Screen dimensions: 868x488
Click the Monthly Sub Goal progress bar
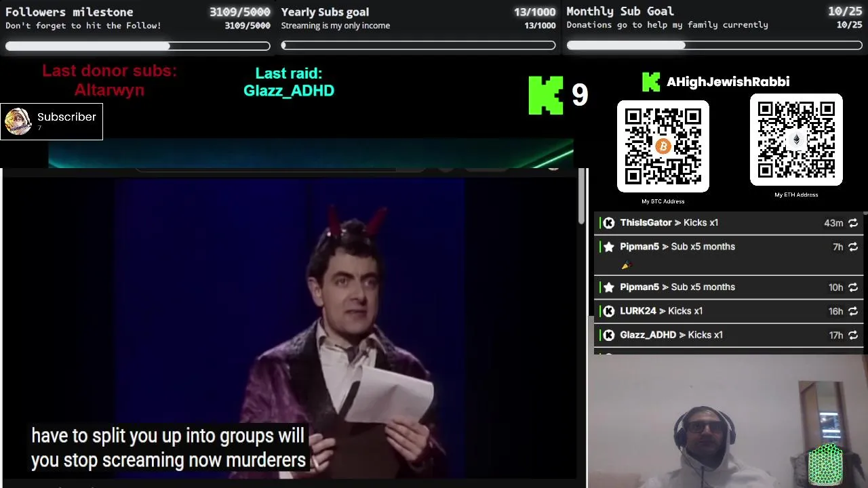[715, 45]
